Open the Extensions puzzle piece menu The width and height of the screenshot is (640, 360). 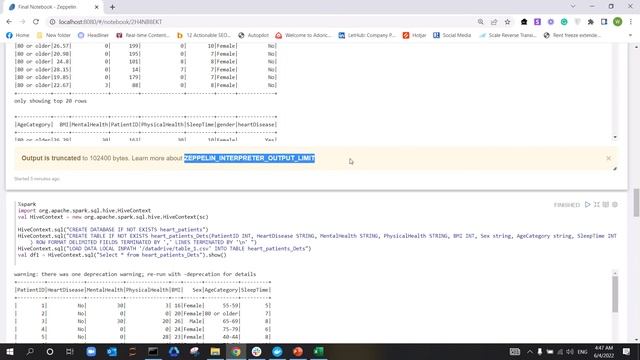tap(591, 22)
